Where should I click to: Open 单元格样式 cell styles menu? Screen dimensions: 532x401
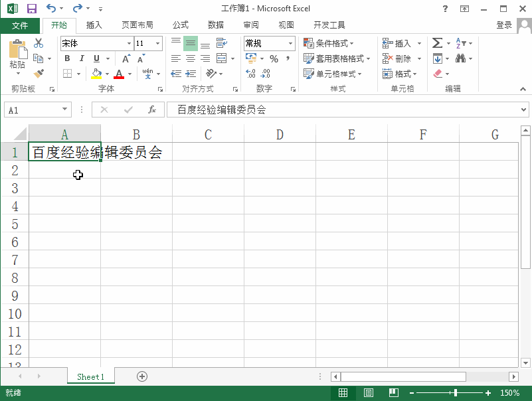333,74
